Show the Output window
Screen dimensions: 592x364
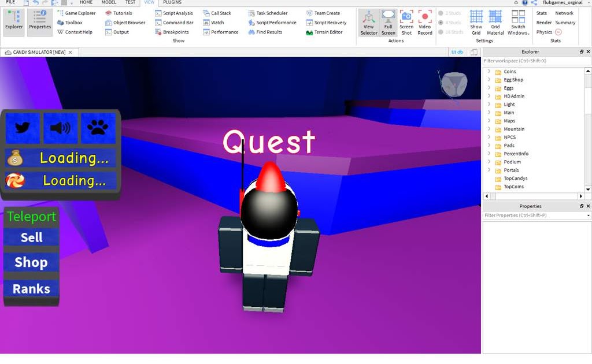tap(117, 32)
